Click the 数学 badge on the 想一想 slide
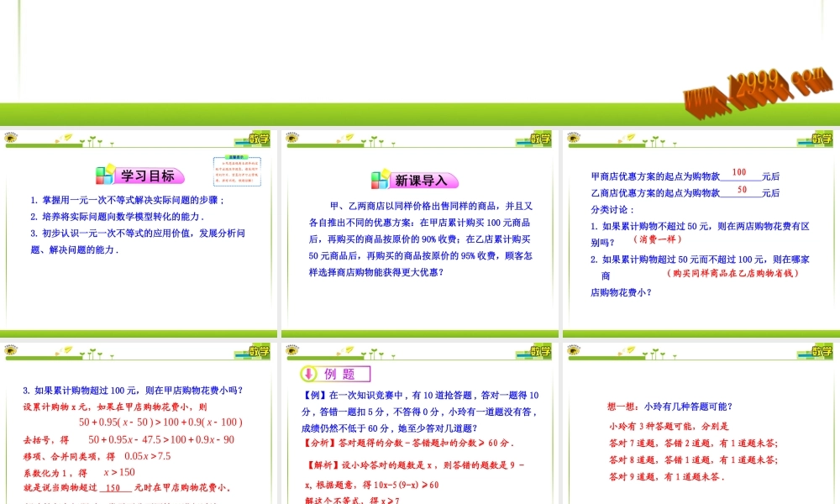Screen dimensions: 840x504 point(822,351)
